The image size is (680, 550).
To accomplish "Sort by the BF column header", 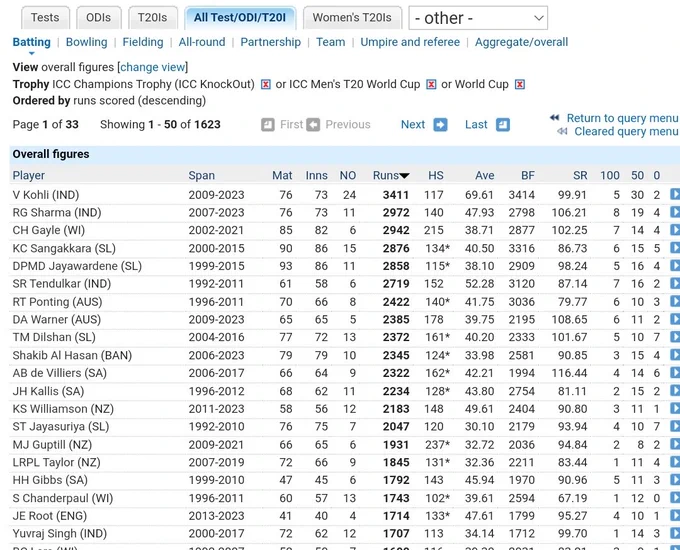I will click(528, 175).
